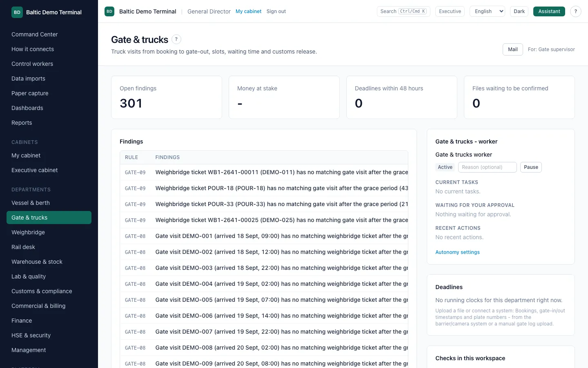The image size is (588, 368).
Task: Select Gate visit DEMO-006 finding
Action: (264, 316)
